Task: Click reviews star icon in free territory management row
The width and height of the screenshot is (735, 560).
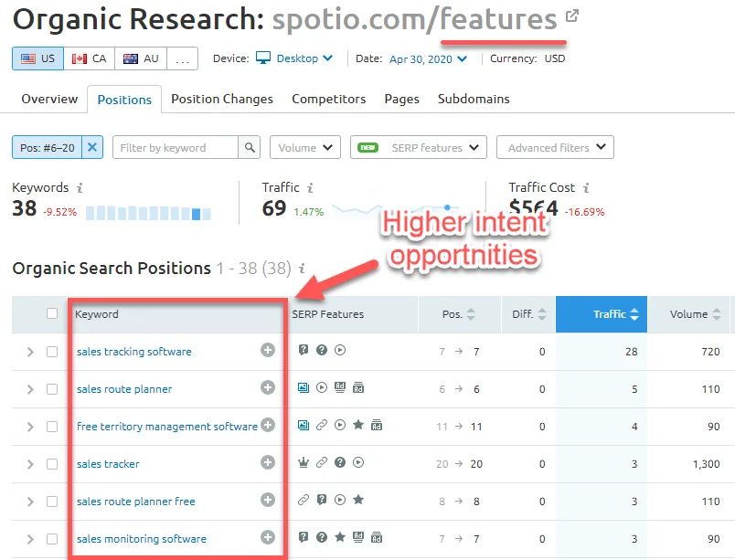Action: [x=358, y=425]
